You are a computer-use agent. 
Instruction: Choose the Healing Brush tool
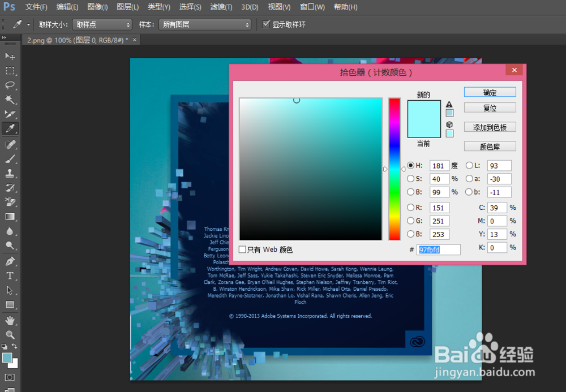(x=9, y=144)
